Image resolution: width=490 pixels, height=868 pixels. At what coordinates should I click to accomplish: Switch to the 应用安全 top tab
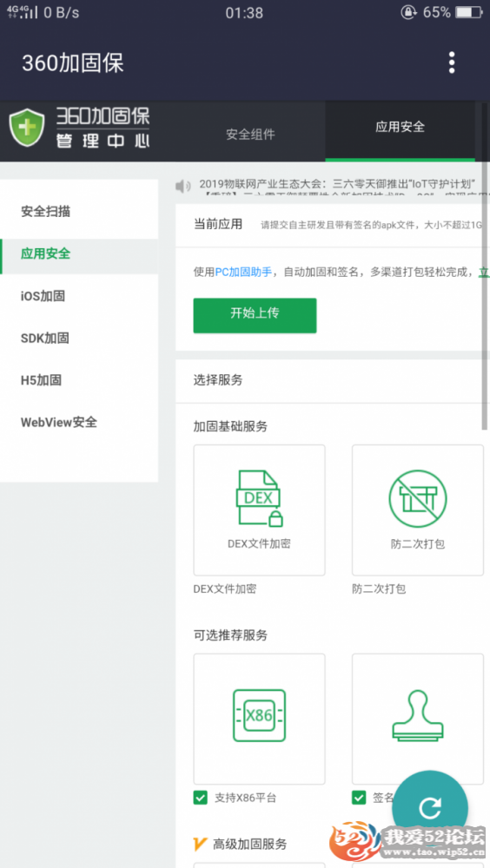tap(400, 127)
